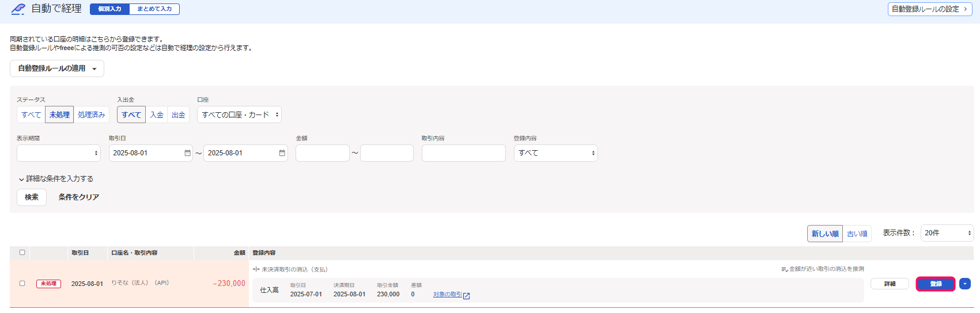Check the row checkbox for 2025-08-01 transaction
Image resolution: width=980 pixels, height=313 pixels.
tap(22, 283)
